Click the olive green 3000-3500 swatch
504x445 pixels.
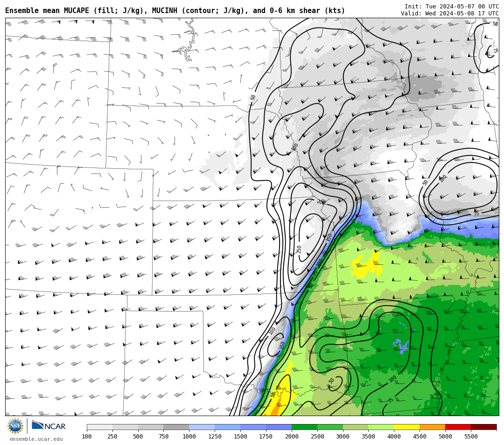tap(356, 427)
